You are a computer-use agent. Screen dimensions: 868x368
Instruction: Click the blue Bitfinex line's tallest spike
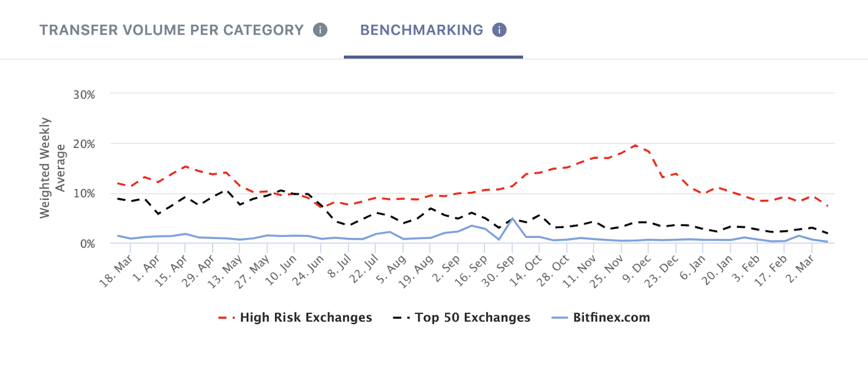point(513,219)
